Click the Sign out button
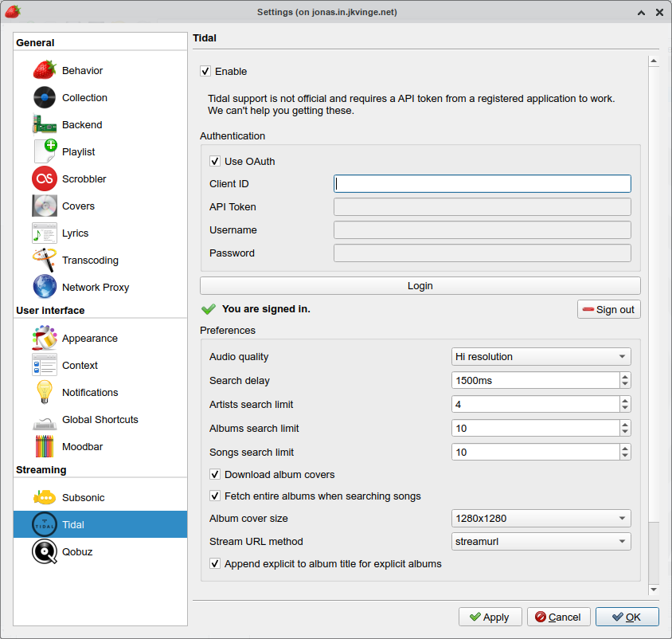Image resolution: width=672 pixels, height=639 pixels. coord(608,309)
